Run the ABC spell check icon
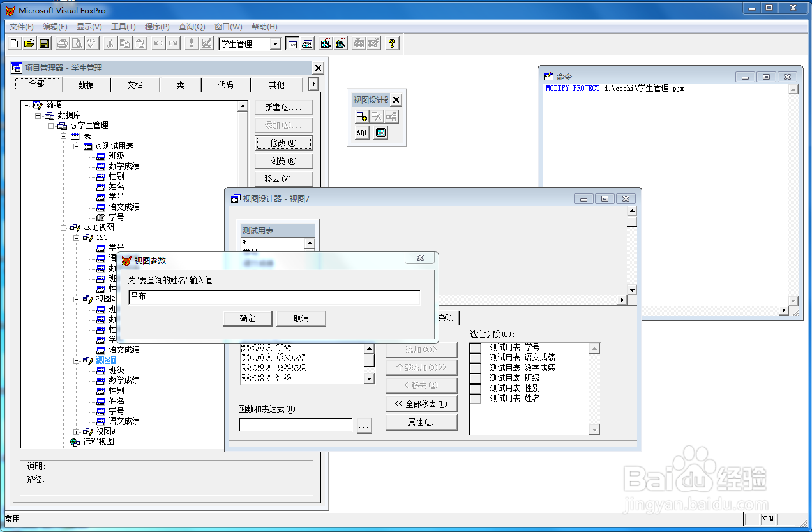 91,43
